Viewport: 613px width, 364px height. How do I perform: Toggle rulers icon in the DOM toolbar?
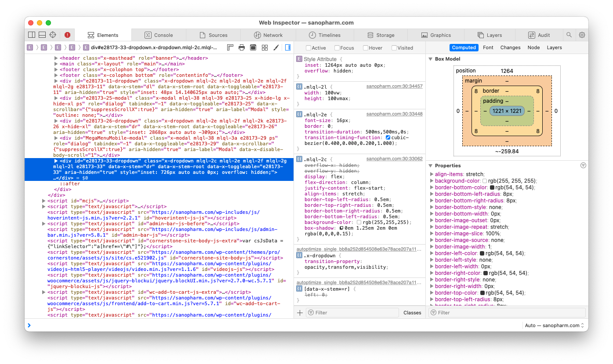pos(230,47)
